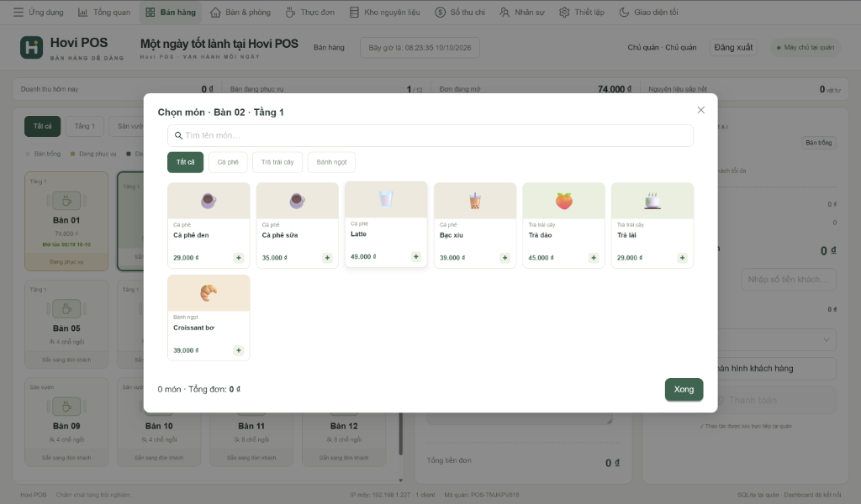Screen dimensions: 861x504
Task: Close the Chọn món dialog
Action: [700, 110]
